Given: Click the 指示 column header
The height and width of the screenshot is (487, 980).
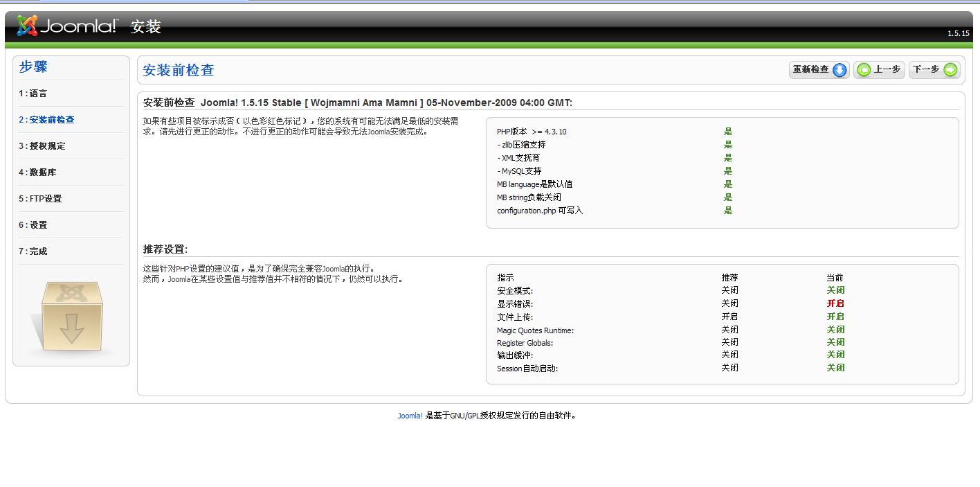Looking at the screenshot, I should click(505, 278).
